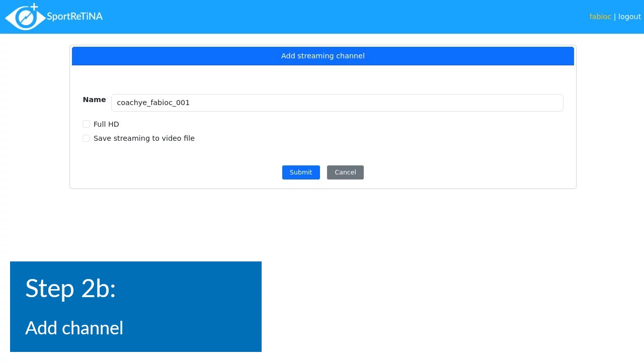This screenshot has height=362, width=644.
Task: Click the 'Add channel' caption text
Action: [x=74, y=328]
